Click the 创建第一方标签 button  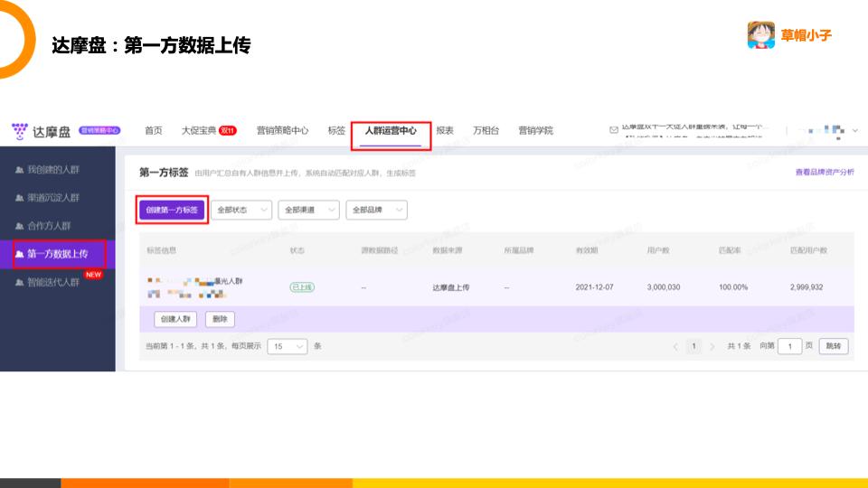[x=172, y=210]
